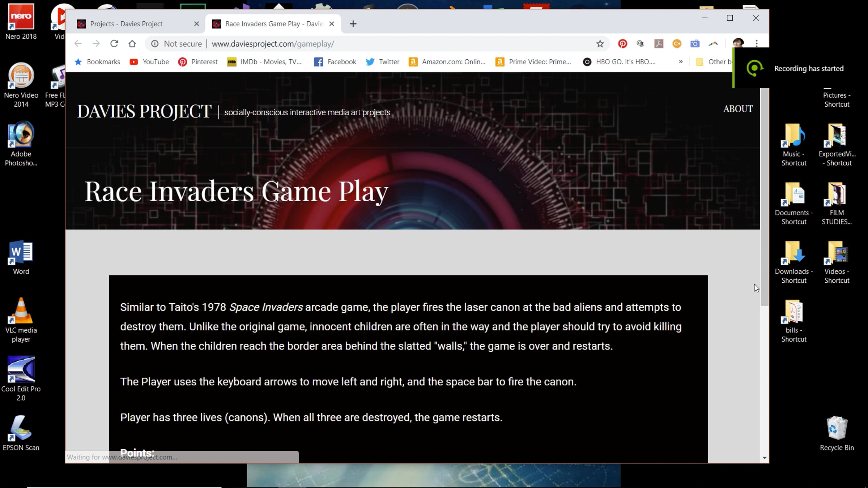Click the Adobe Acrobat extension icon
868x488 pixels.
(x=659, y=44)
